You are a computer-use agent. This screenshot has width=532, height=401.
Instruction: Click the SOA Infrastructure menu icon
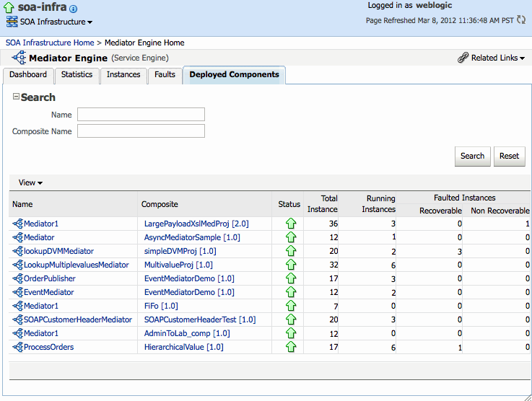[x=12, y=22]
